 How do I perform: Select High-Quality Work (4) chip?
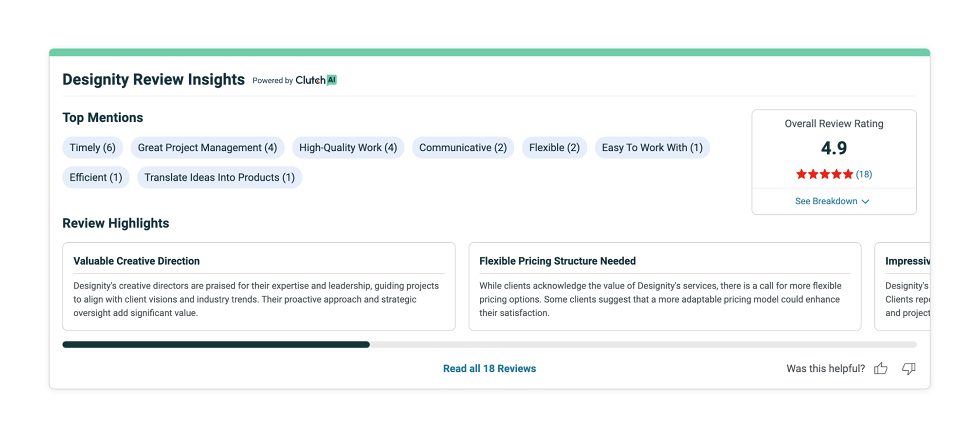[348, 148]
